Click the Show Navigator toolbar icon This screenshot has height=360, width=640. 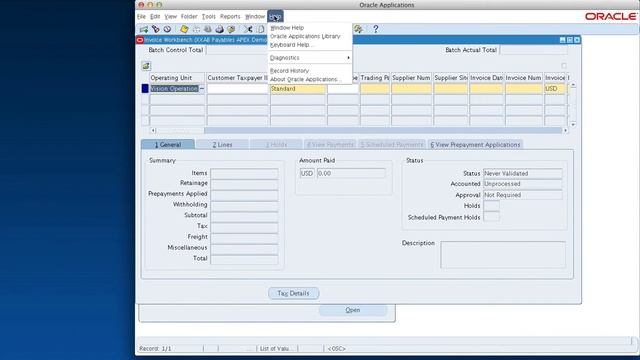pyautogui.click(x=167, y=29)
